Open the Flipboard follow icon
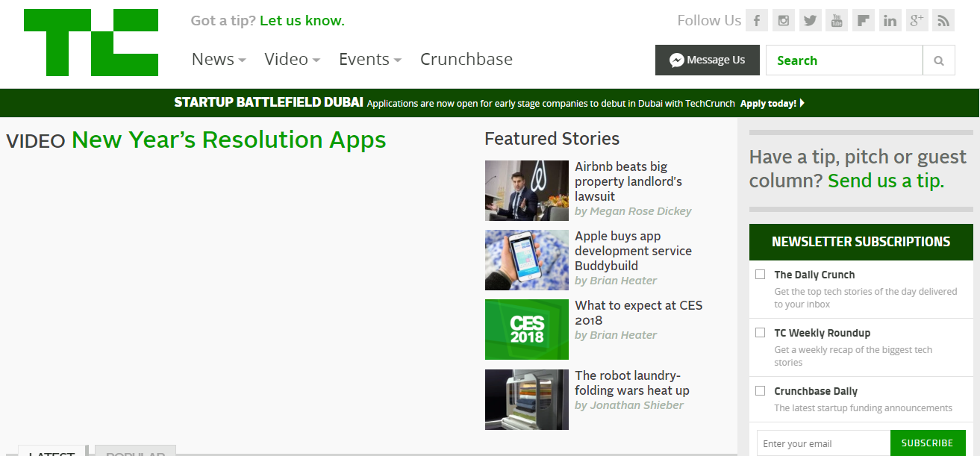980x456 pixels. click(863, 20)
